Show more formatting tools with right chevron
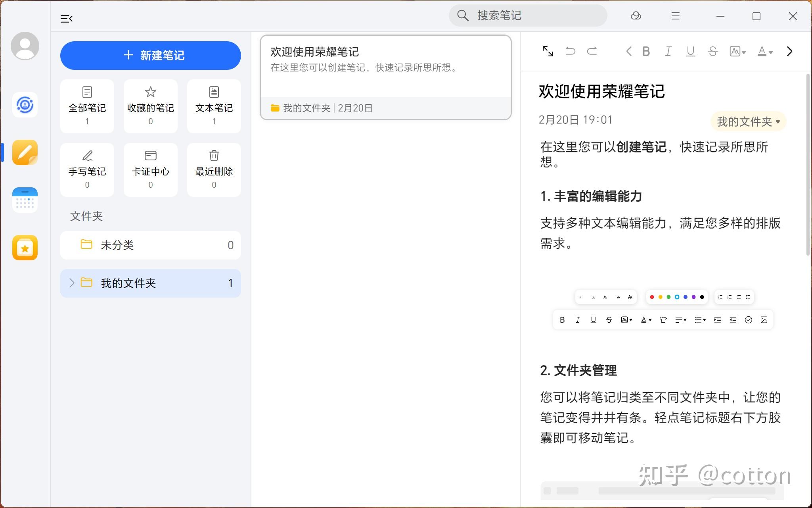This screenshot has width=812, height=508. tap(789, 51)
